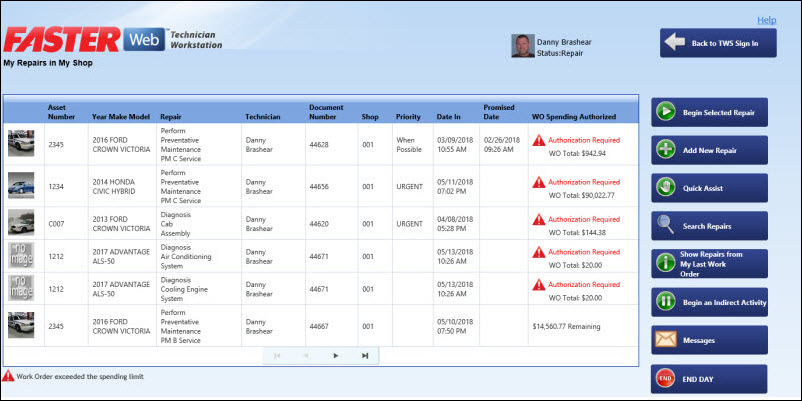This screenshot has width=802, height=401.
Task: Jump to the last page of repairs
Action: [365, 355]
